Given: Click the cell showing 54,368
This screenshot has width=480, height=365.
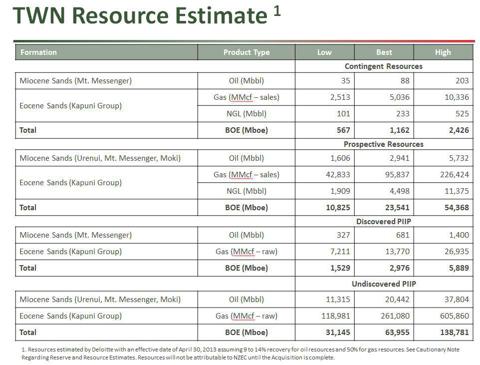Looking at the screenshot, I should click(x=443, y=208).
